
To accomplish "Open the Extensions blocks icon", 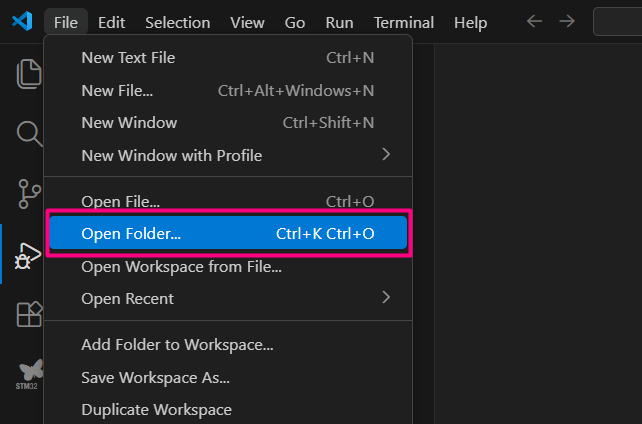I will coord(29,314).
